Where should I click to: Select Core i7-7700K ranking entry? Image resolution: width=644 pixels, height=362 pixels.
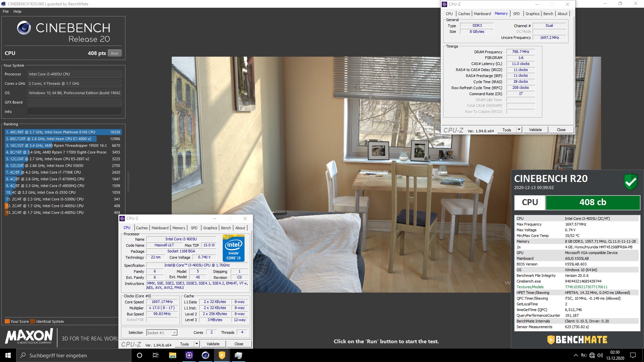tap(63, 172)
